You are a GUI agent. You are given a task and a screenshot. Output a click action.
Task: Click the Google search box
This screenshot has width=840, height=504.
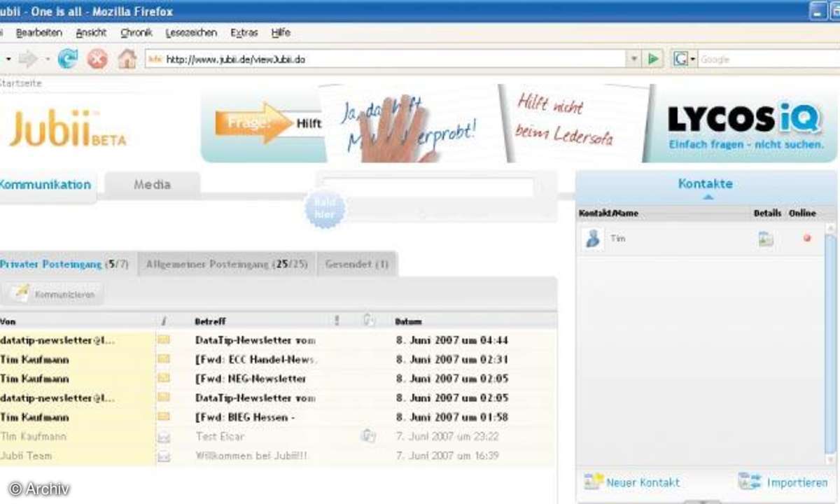click(769, 59)
